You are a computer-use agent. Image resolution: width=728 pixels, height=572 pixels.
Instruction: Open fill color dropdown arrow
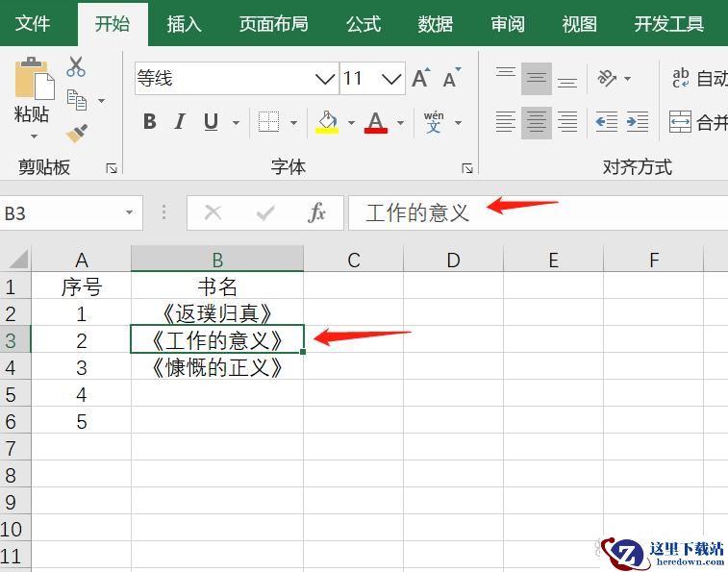(x=351, y=123)
